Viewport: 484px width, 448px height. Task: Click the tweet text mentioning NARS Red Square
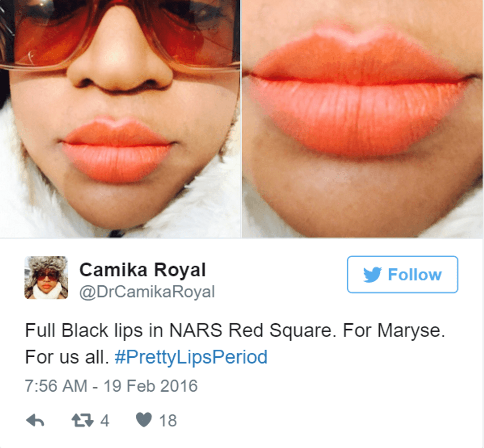pos(235,331)
